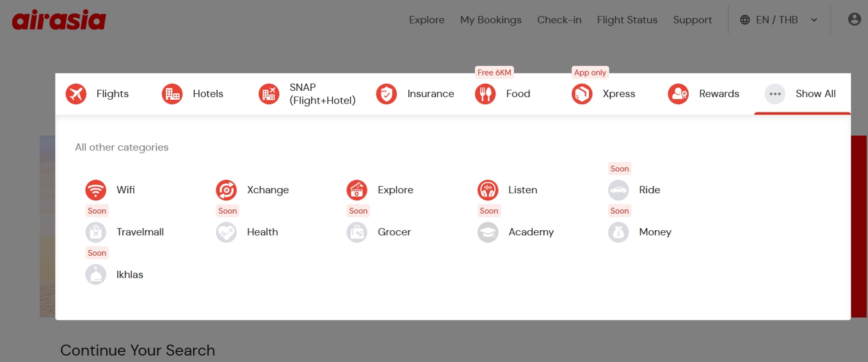Open the My Bookings link
This screenshot has height=362, width=868.
[x=491, y=20]
